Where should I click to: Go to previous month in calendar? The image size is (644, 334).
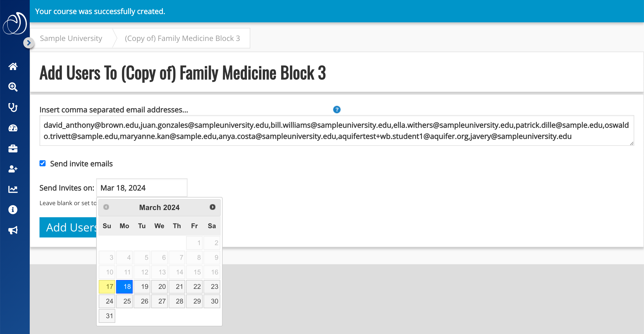point(106,207)
